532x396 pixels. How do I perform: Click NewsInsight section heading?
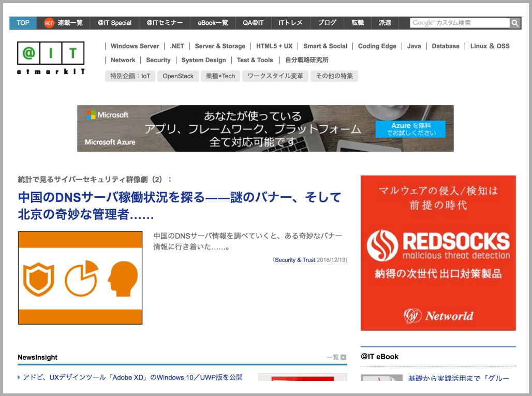(38, 357)
